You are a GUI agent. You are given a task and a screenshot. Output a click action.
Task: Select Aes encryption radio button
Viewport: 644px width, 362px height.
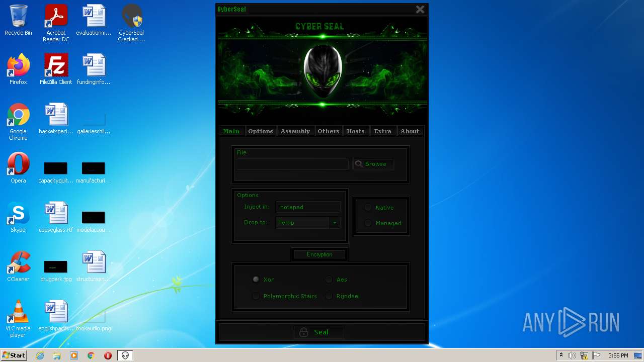[336, 280]
